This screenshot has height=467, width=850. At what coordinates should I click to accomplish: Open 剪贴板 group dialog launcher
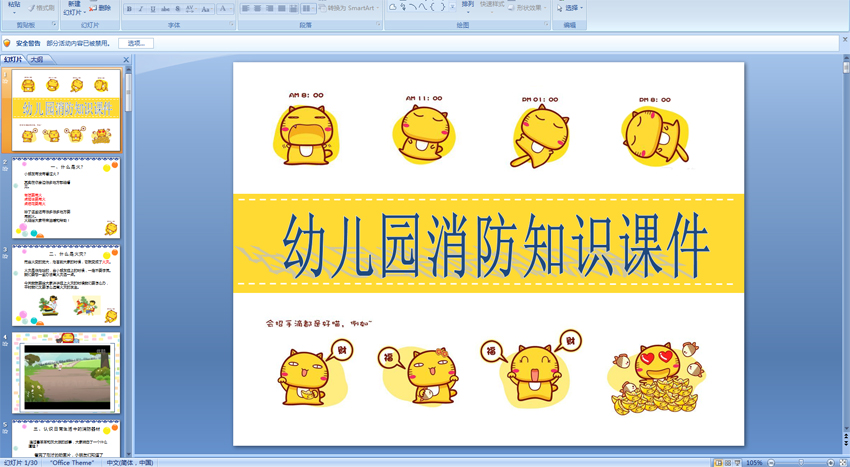tap(54, 24)
